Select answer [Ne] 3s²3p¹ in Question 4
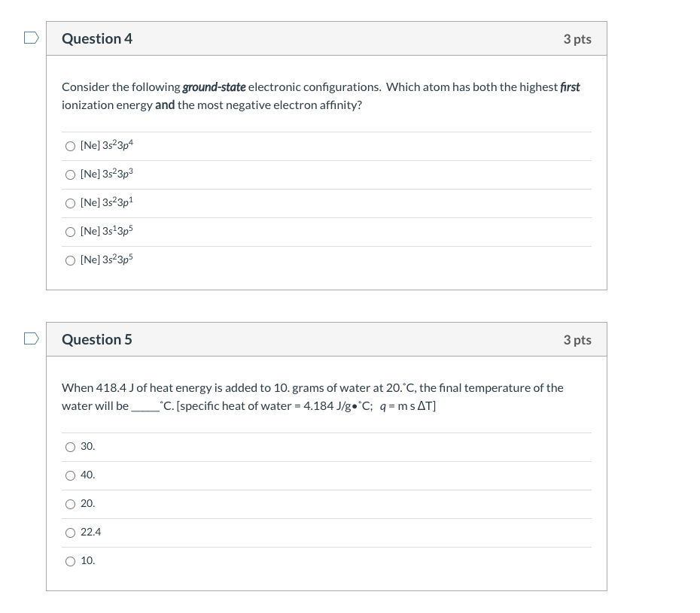Viewport: 700px width, 613px height. click(70, 203)
